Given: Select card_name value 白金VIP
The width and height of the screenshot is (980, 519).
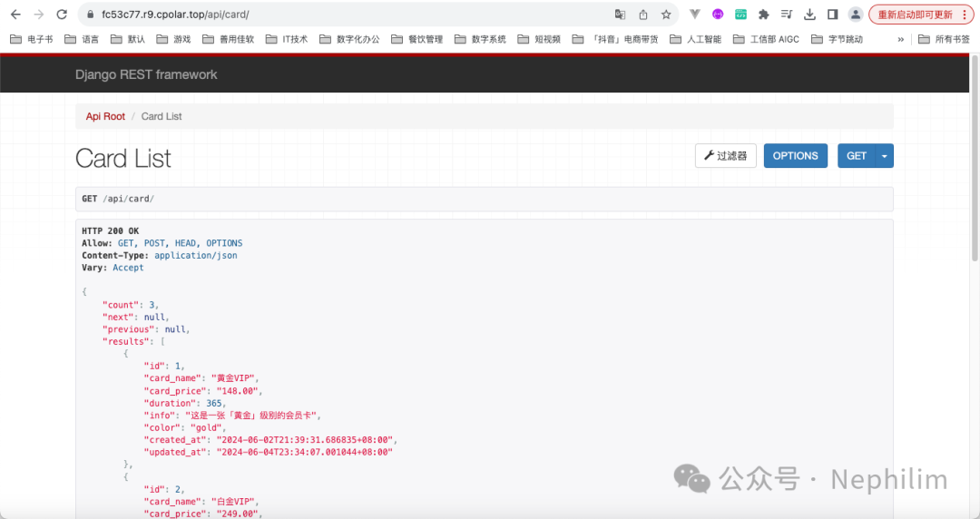Looking at the screenshot, I should point(234,502).
